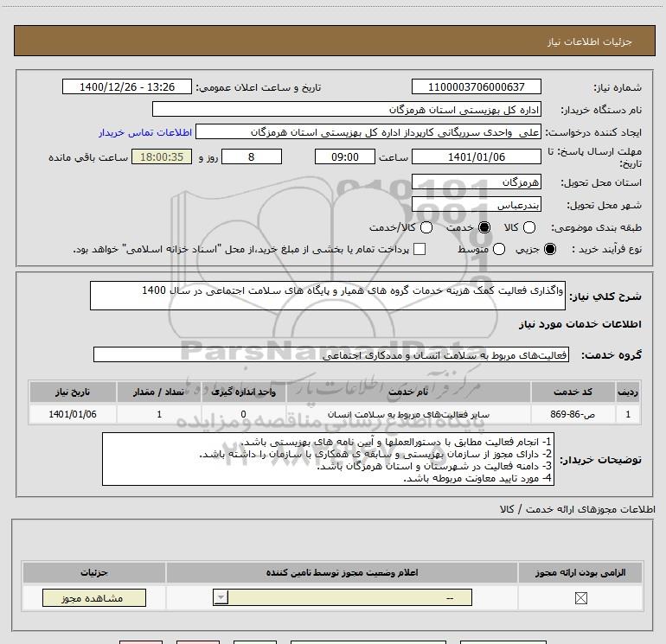666x644 pixels.
Task: Click the جزئیات column header
Action: [x=94, y=572]
